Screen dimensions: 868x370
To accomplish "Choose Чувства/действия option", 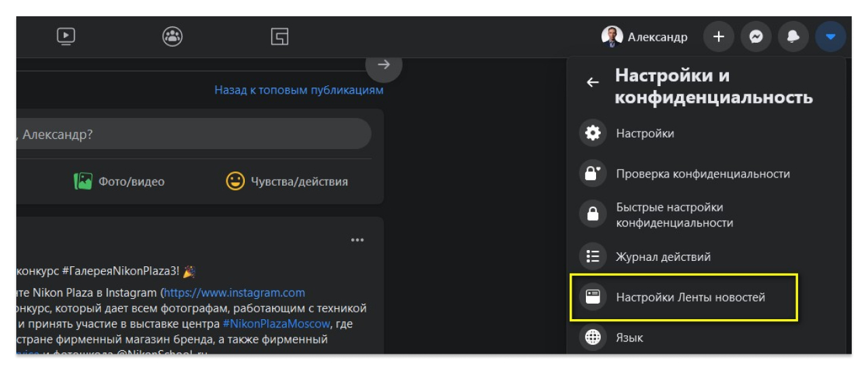I will click(x=287, y=182).
